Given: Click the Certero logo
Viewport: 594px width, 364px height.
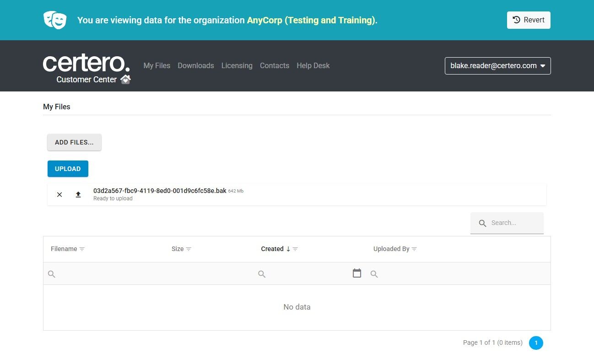Looking at the screenshot, I should click(86, 63).
